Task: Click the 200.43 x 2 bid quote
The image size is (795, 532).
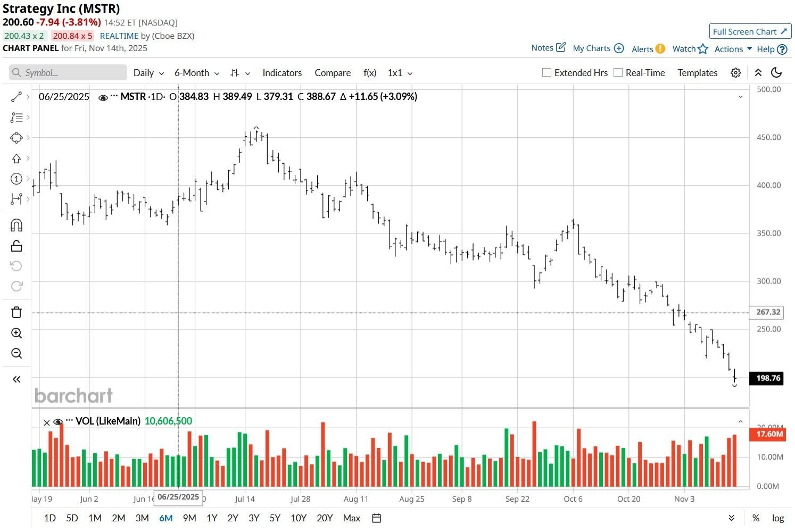Action: point(24,36)
